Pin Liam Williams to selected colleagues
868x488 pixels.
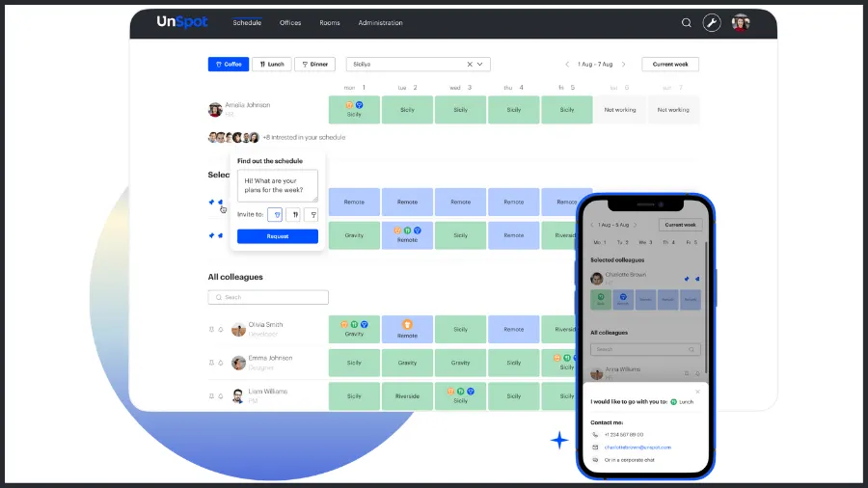pos(211,396)
